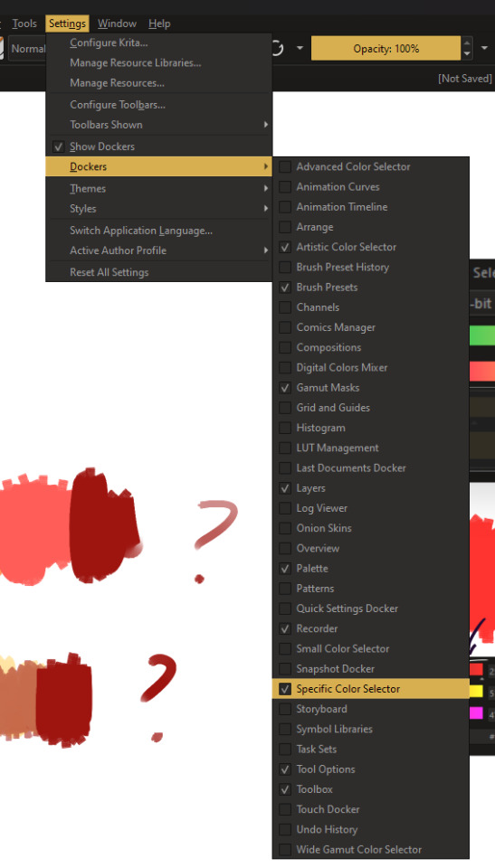Expand the Dockers submenu entry
Image resolution: width=495 pixels, height=868 pixels.
pos(158,166)
